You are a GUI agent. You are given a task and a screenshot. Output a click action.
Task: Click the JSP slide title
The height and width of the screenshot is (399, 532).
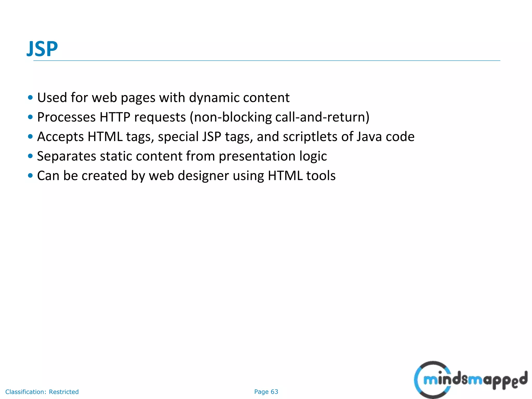[42, 49]
